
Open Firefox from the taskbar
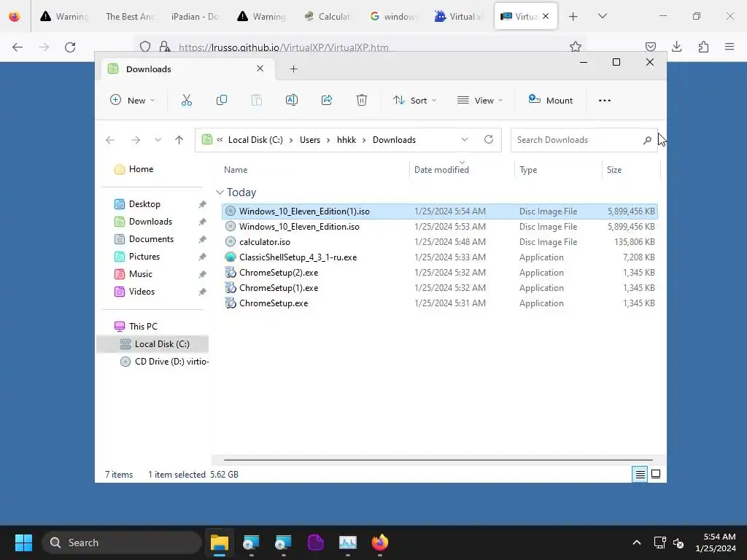379,542
